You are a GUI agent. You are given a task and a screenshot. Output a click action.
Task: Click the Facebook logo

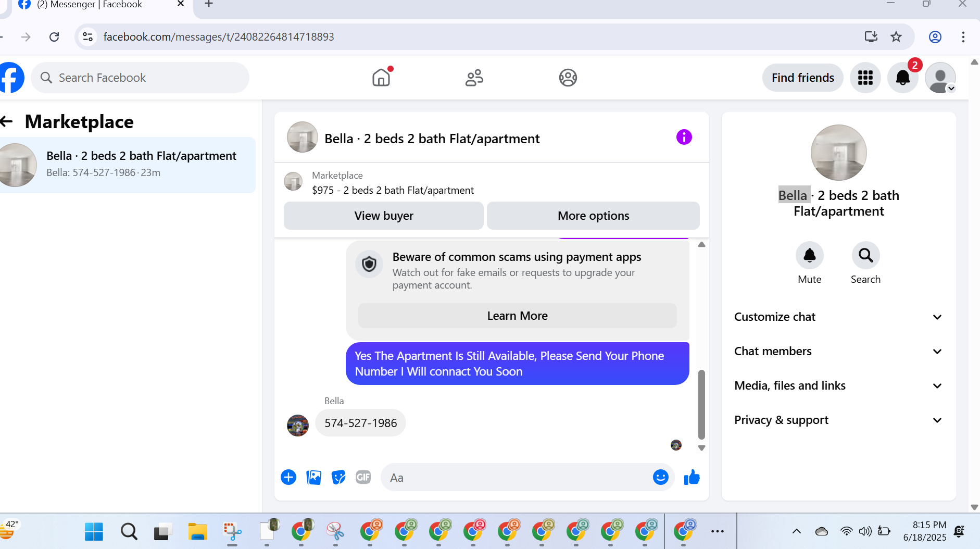[10, 78]
